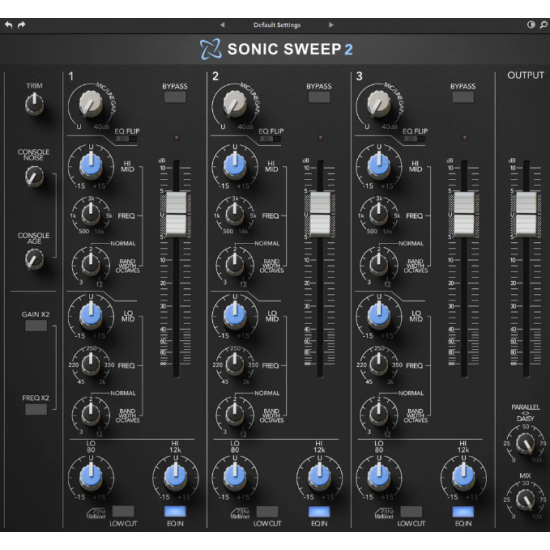
Task: Click channel 3 LO 80 shelf knob
Action: point(379,477)
